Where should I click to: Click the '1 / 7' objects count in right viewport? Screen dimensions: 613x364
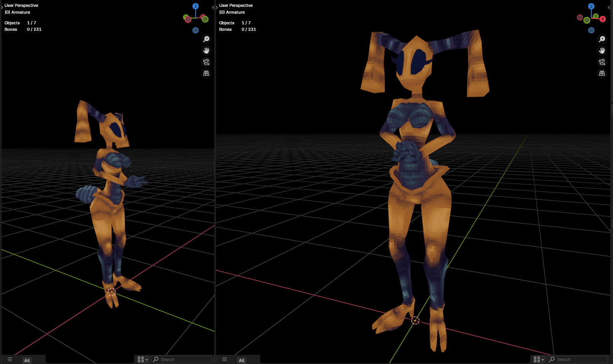tap(246, 23)
